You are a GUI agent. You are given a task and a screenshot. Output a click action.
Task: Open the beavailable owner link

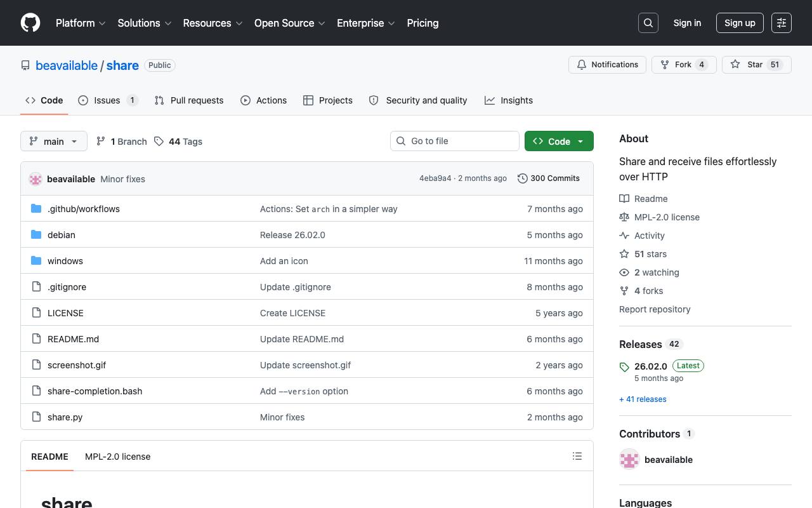[x=67, y=65]
